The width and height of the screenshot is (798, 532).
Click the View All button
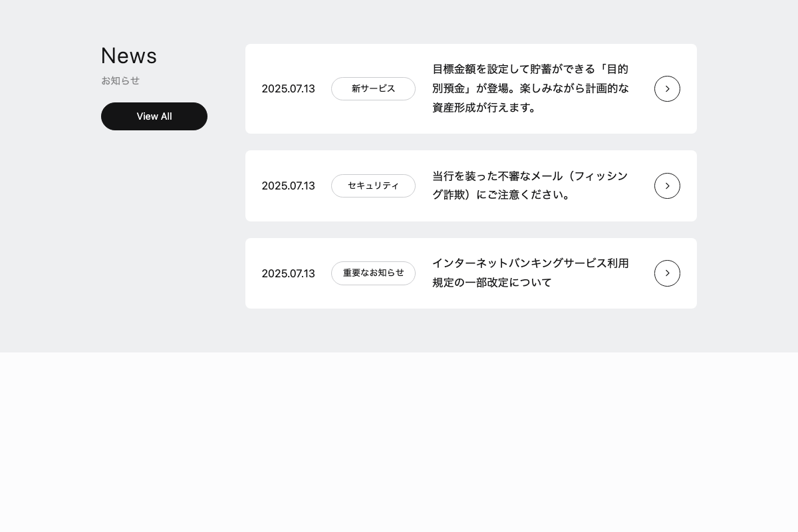click(x=154, y=116)
